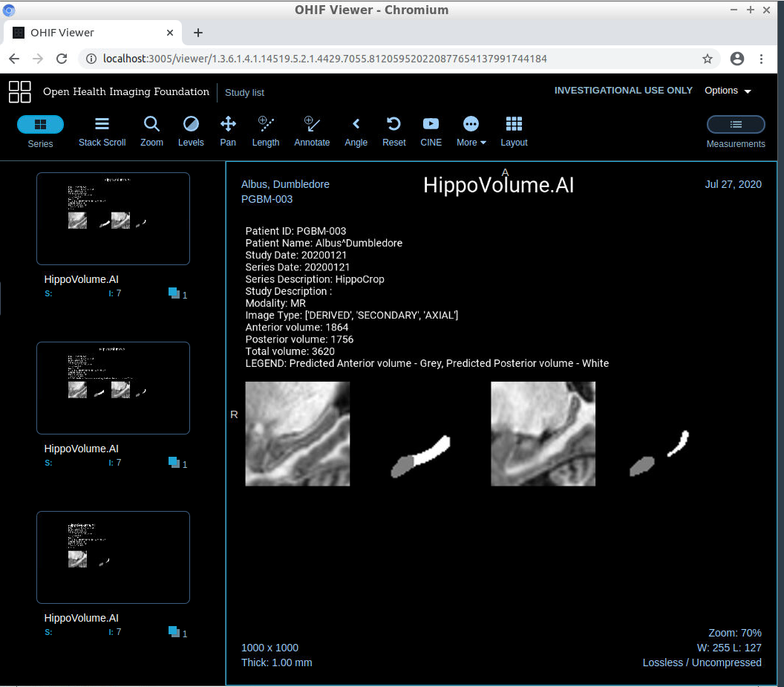
Task: Select the Levels window tool
Action: coord(191,131)
